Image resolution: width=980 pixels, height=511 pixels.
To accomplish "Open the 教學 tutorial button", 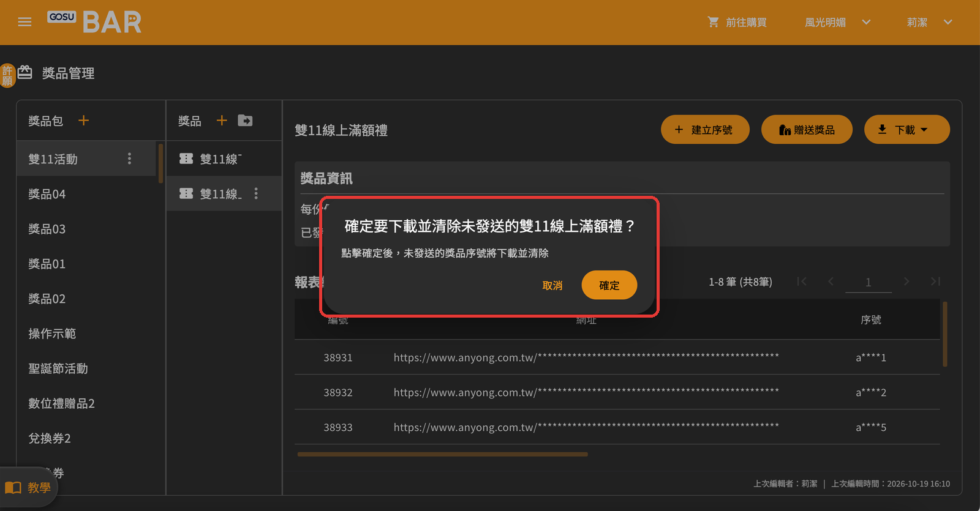I will (28, 488).
